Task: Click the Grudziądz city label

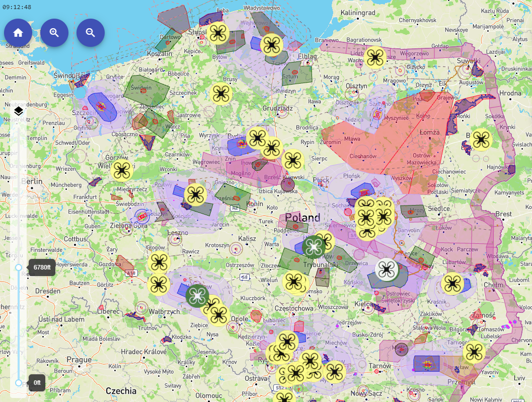Action: tap(277, 108)
